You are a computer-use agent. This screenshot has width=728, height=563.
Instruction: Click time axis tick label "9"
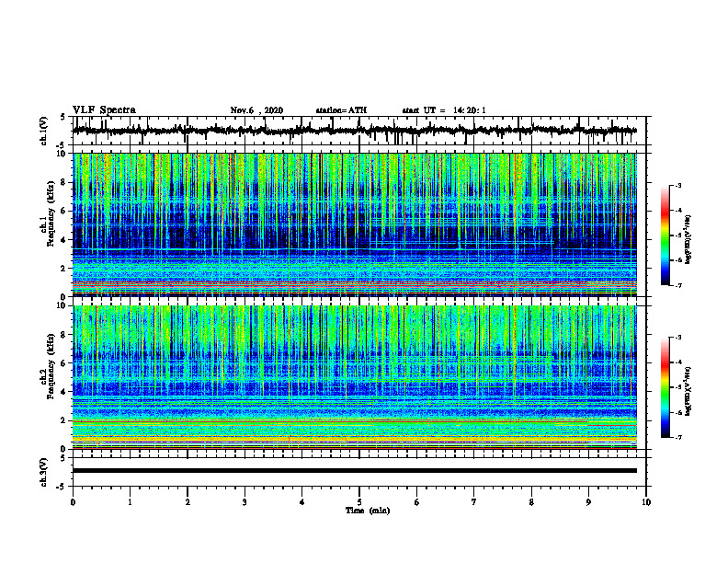pos(588,502)
